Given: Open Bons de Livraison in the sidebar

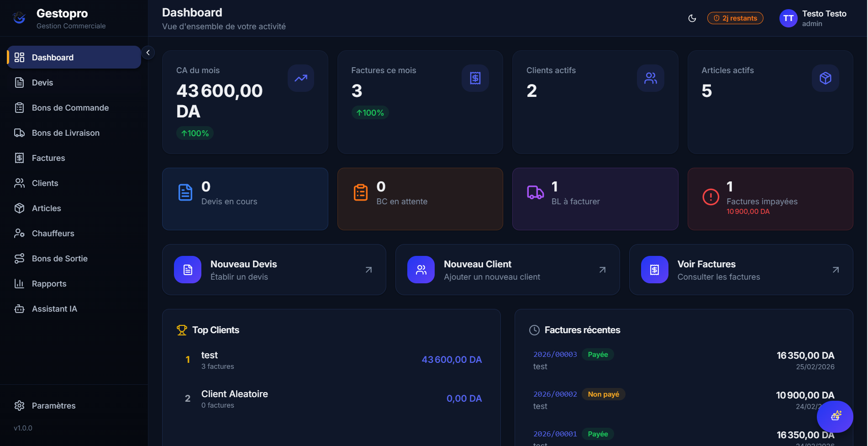Looking at the screenshot, I should click(65, 133).
